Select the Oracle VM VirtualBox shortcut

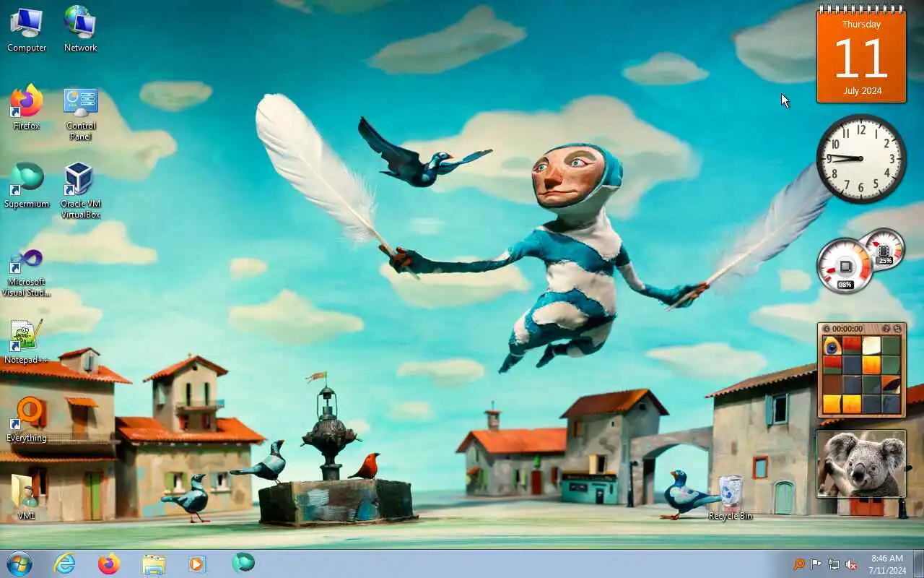click(x=80, y=190)
